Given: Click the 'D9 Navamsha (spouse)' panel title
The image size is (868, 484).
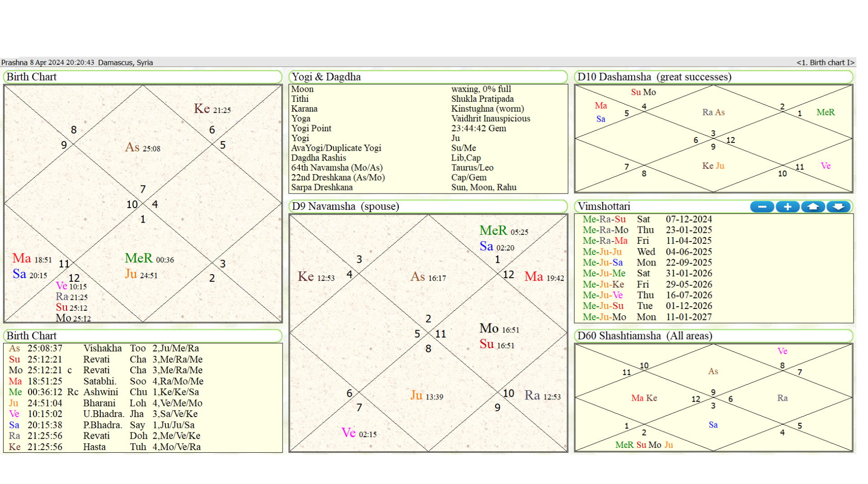Looking at the screenshot, I should tap(344, 206).
